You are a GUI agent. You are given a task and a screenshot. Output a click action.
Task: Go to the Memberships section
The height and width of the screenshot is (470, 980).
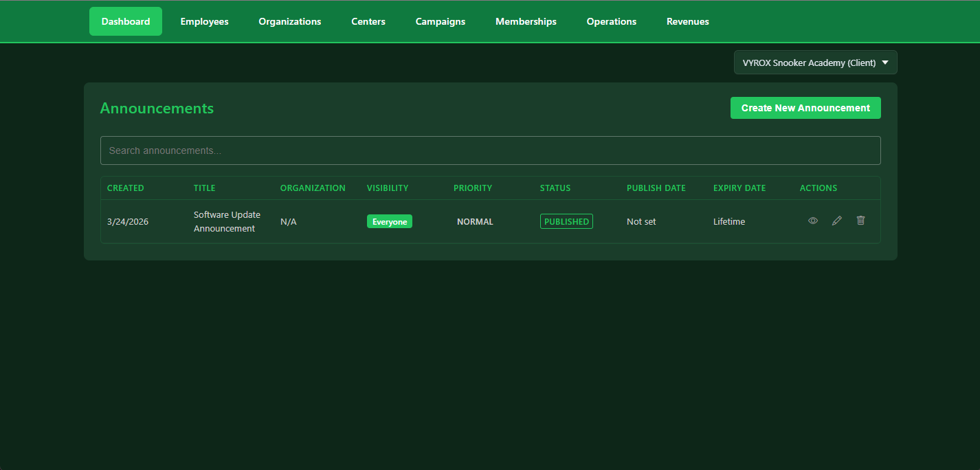[x=526, y=21]
